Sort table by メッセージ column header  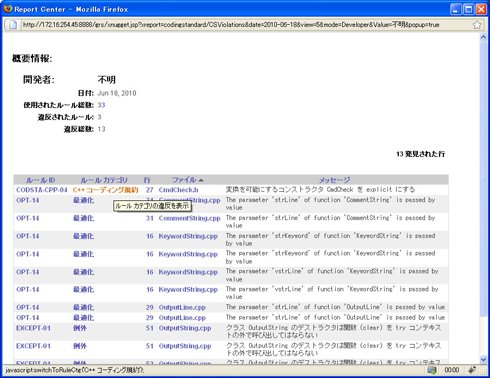[x=335, y=180]
